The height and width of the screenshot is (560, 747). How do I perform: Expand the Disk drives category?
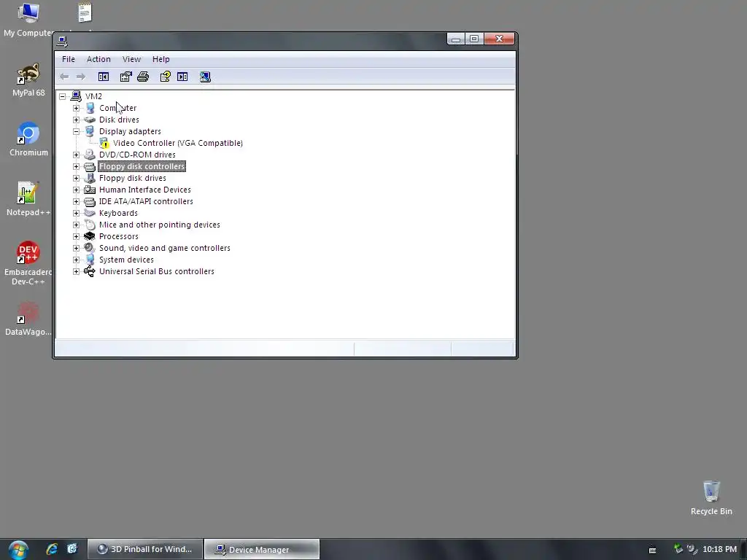pyautogui.click(x=76, y=120)
